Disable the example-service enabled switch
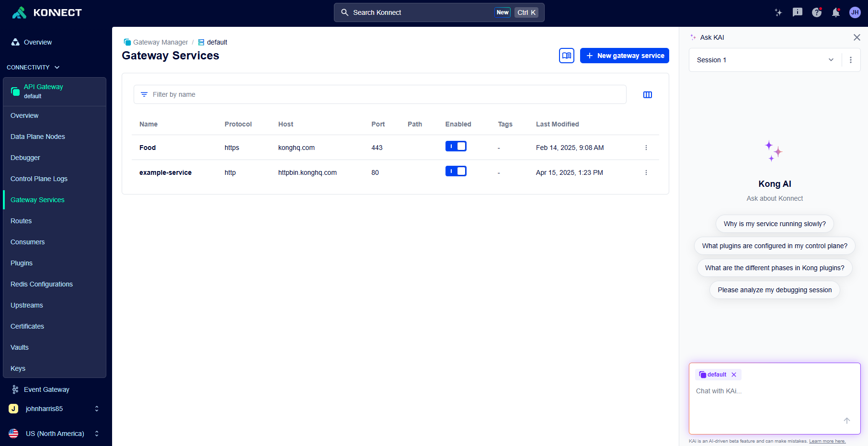Image resolution: width=868 pixels, height=446 pixels. pyautogui.click(x=456, y=171)
